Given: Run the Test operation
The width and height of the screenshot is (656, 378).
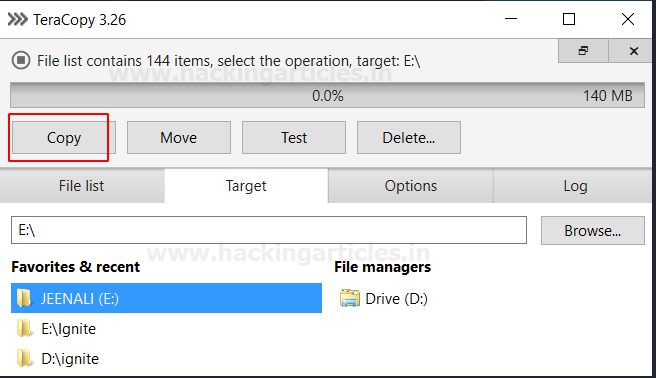Looking at the screenshot, I should (x=294, y=138).
